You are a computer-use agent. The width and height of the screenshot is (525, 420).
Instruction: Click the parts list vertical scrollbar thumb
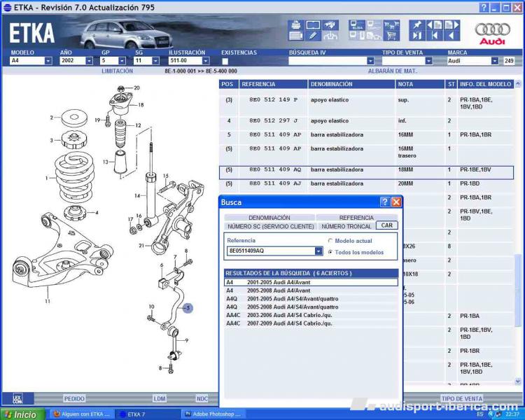tap(517, 290)
